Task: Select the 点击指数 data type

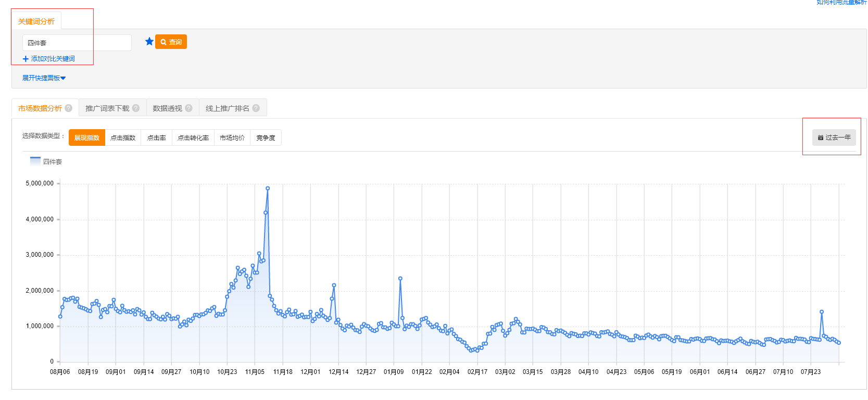Action: click(x=123, y=137)
